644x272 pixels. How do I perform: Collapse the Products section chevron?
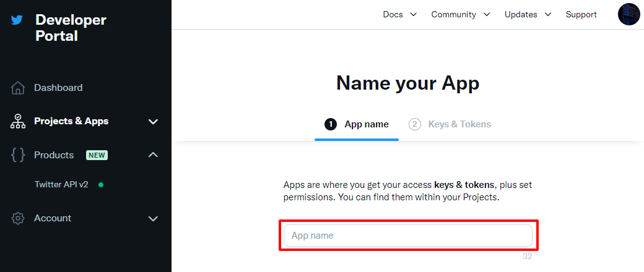point(153,155)
